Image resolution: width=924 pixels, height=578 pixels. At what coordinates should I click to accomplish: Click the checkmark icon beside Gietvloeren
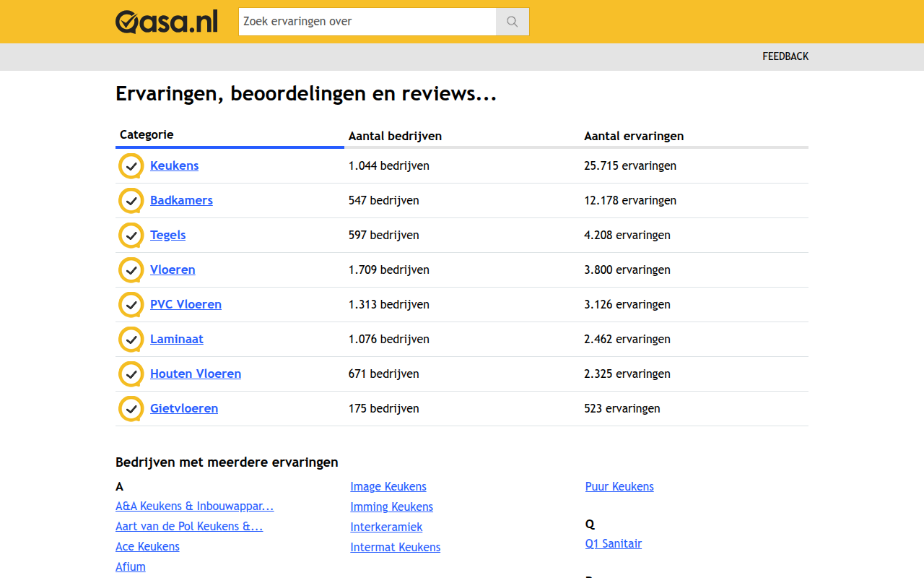pos(131,409)
